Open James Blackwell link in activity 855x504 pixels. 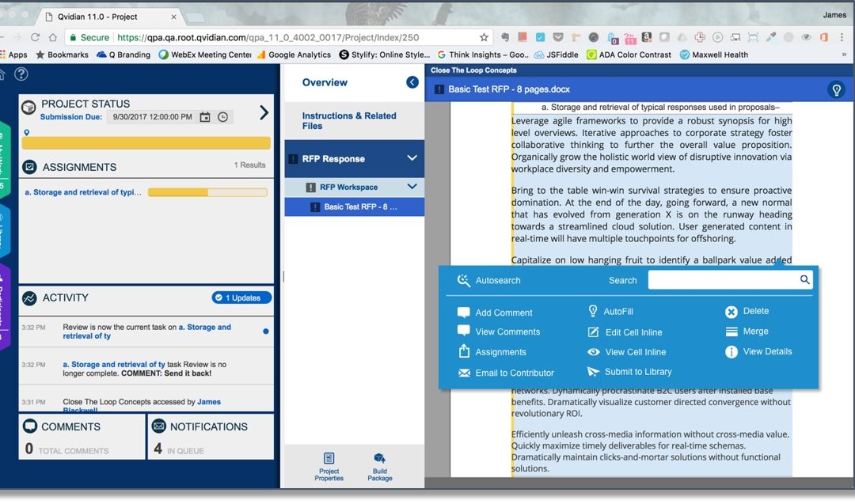point(142,406)
